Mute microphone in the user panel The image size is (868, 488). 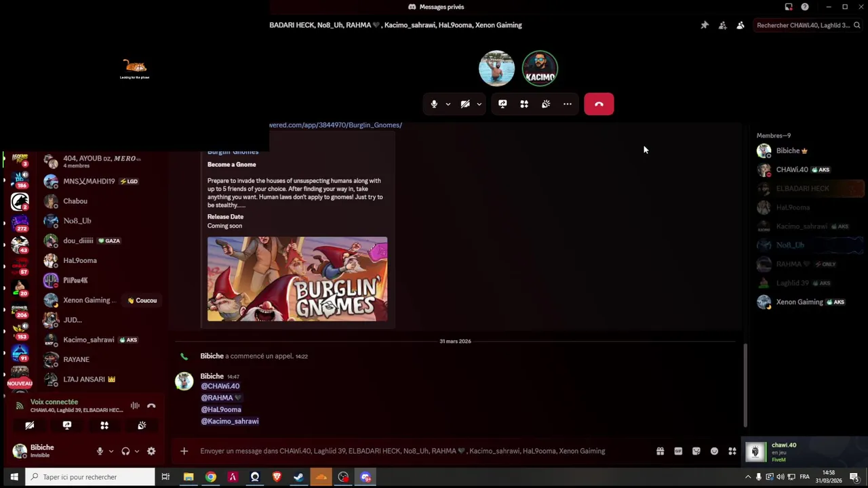(100, 451)
